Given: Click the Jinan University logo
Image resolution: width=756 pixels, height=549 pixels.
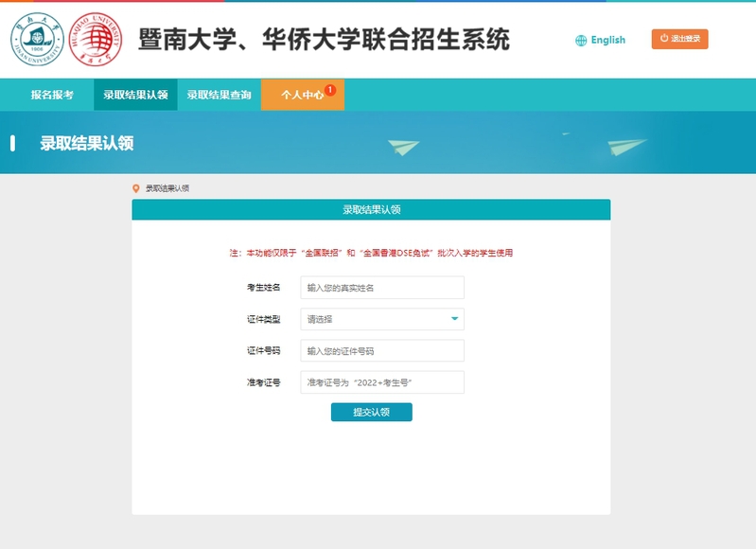Looking at the screenshot, I should click(x=37, y=40).
